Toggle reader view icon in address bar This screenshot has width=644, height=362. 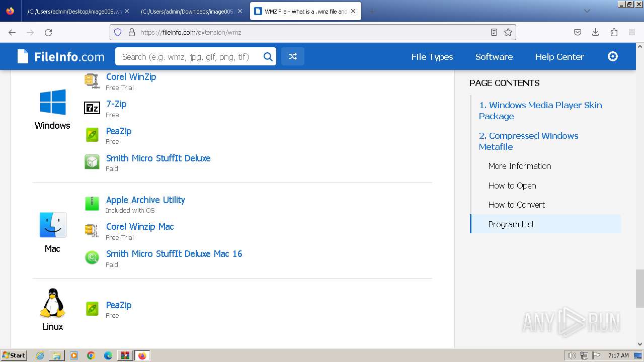pyautogui.click(x=494, y=32)
